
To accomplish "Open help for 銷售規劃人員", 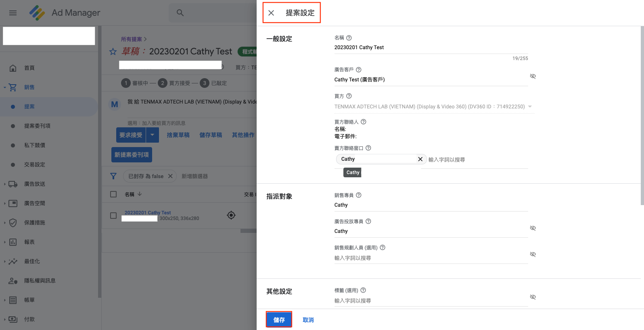I will [x=383, y=247].
